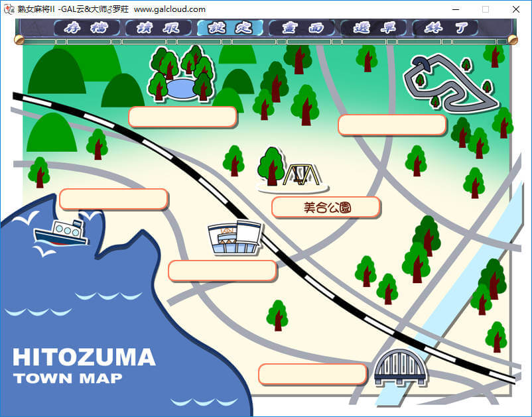The width and height of the screenshot is (532, 417).
Task: Open the 存檔 save menu
Action: pos(87,28)
